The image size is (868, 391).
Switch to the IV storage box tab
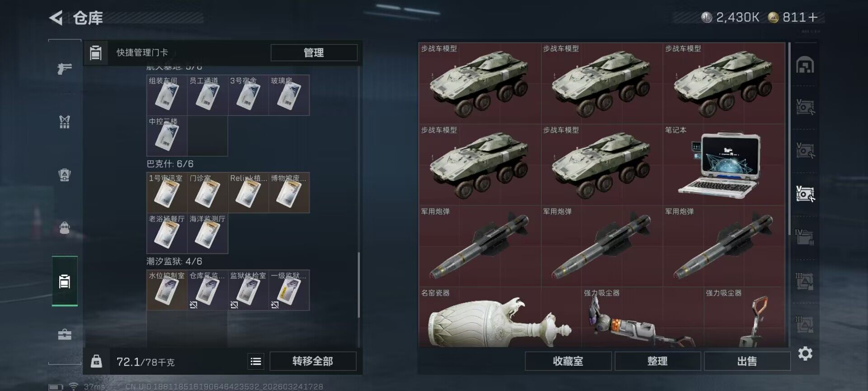(805, 237)
